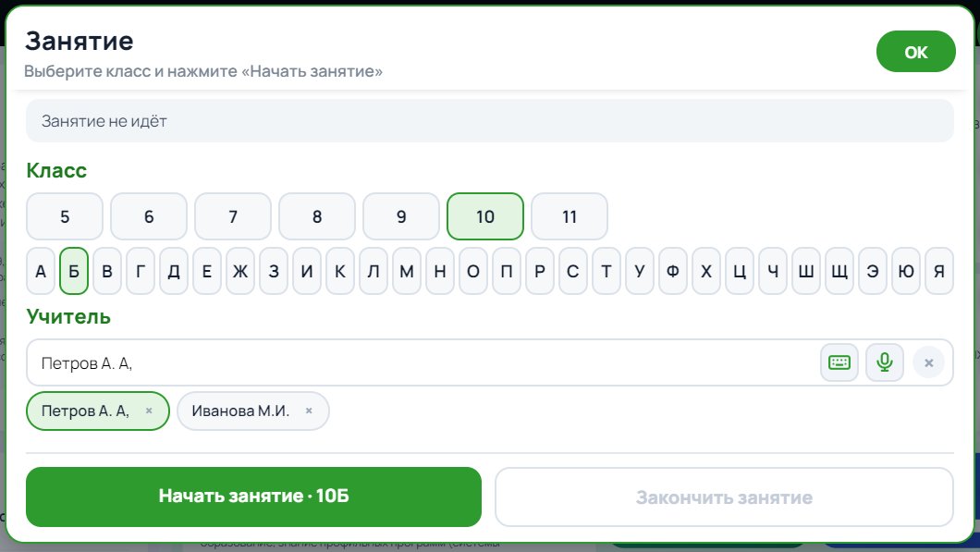Choose class letter В
The image size is (980, 552).
tap(107, 271)
